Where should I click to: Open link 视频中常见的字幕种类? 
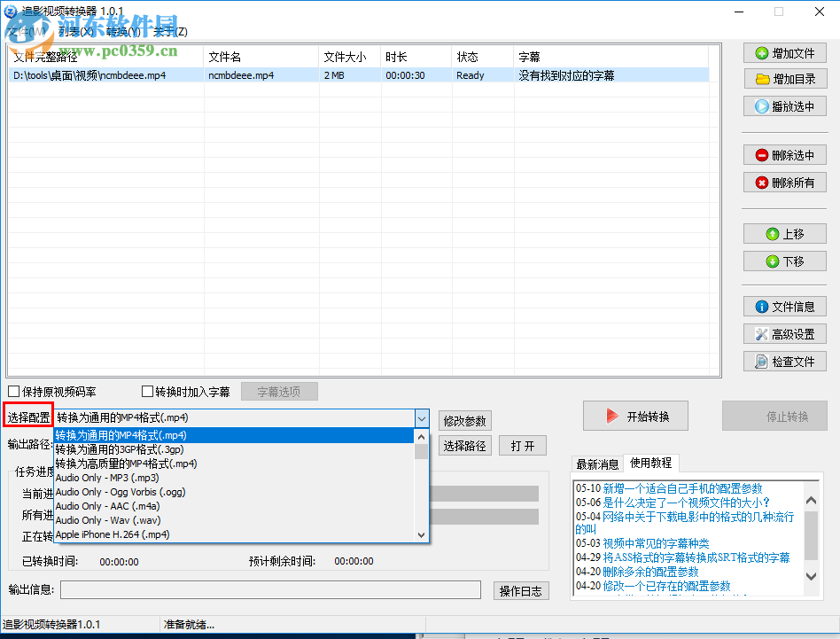coord(656,543)
